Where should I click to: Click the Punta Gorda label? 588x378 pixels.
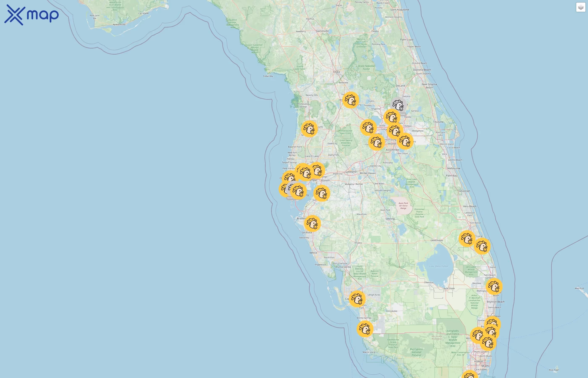[343, 267]
